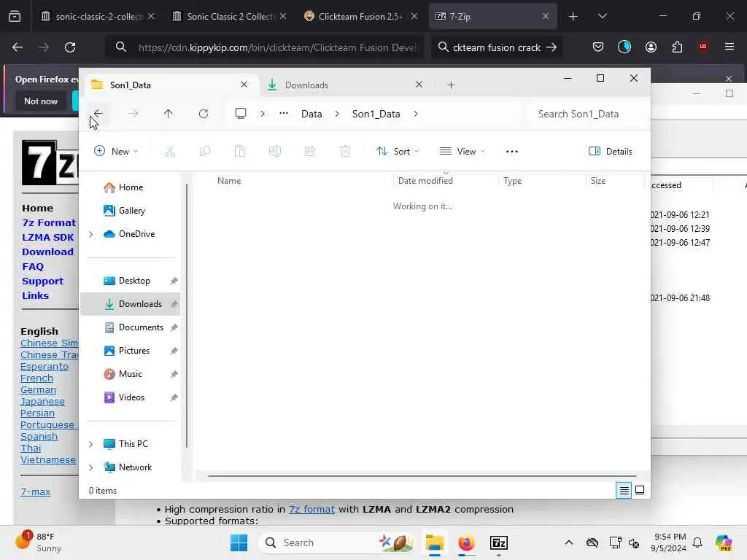Click the PC monitor icon in address bar
Screen dimensions: 747x560
point(241,113)
